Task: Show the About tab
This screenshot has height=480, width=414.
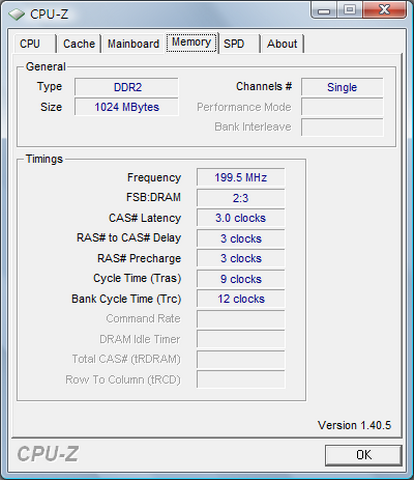Action: (282, 44)
